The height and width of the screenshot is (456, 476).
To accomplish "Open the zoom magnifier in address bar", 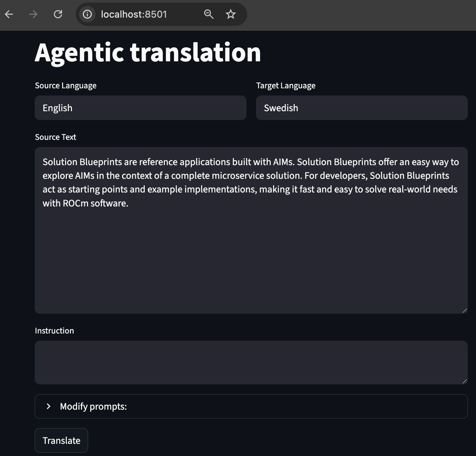I will (x=208, y=14).
